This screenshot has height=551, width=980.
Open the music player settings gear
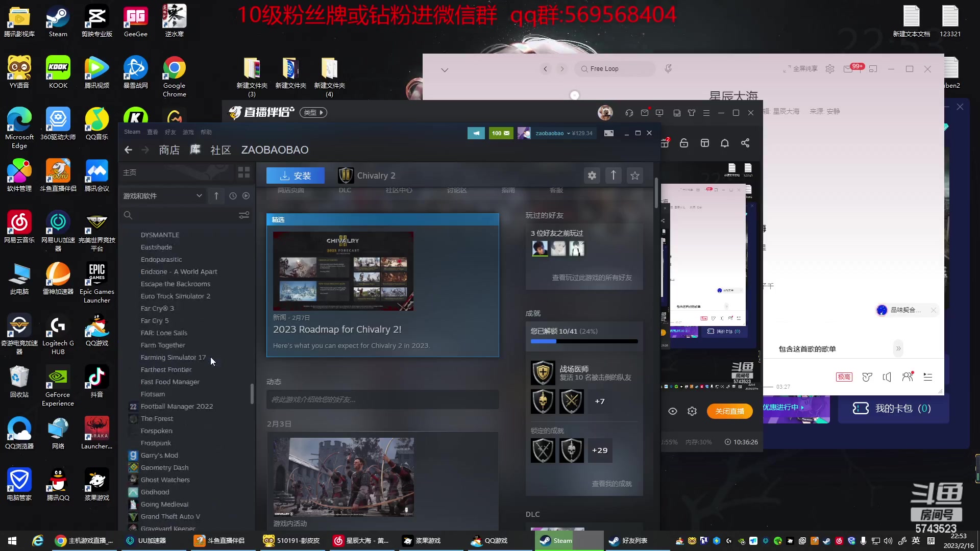coord(830,69)
